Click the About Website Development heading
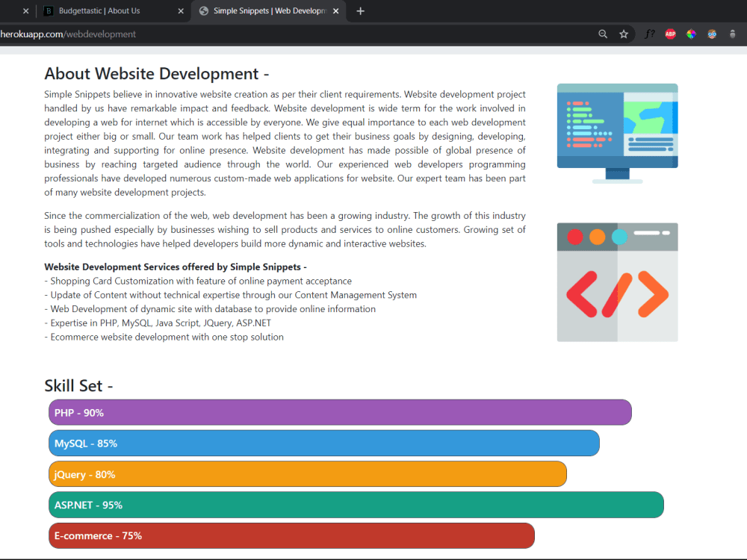The width and height of the screenshot is (747, 560). (x=157, y=74)
